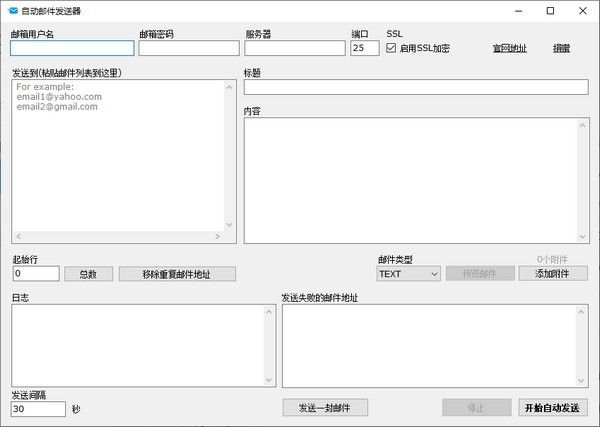Open the 官网地址 link

509,49
